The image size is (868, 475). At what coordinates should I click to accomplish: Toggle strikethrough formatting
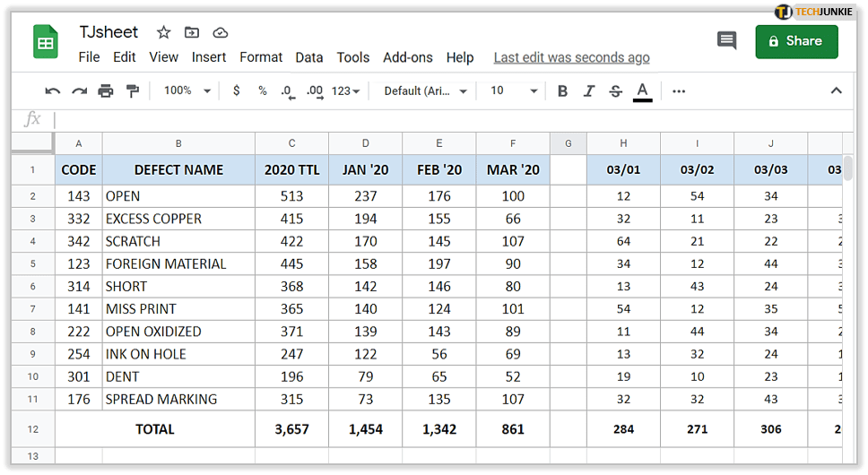tap(615, 91)
